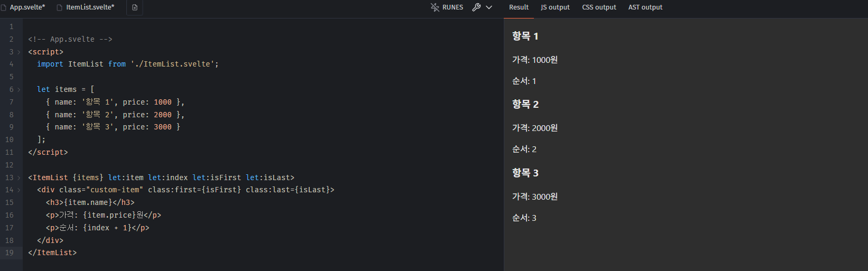Click the code line with price: 2000
The height and width of the screenshot is (271, 868).
point(115,115)
